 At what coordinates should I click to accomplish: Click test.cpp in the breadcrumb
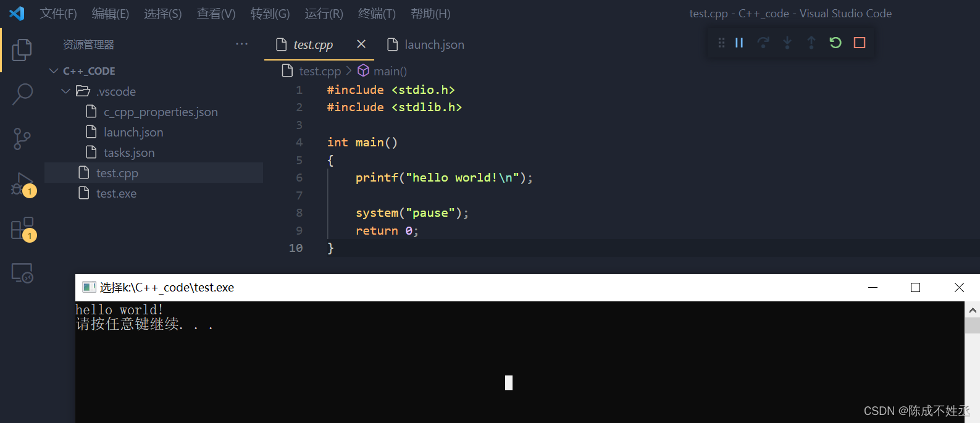[x=320, y=71]
